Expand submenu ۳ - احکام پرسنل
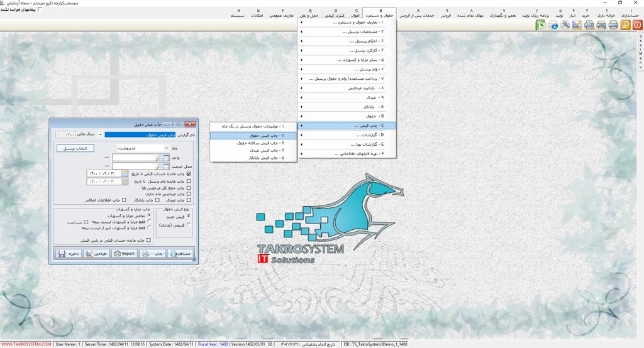Image resolution: width=644 pixels, height=348 pixels. pyautogui.click(x=347, y=41)
